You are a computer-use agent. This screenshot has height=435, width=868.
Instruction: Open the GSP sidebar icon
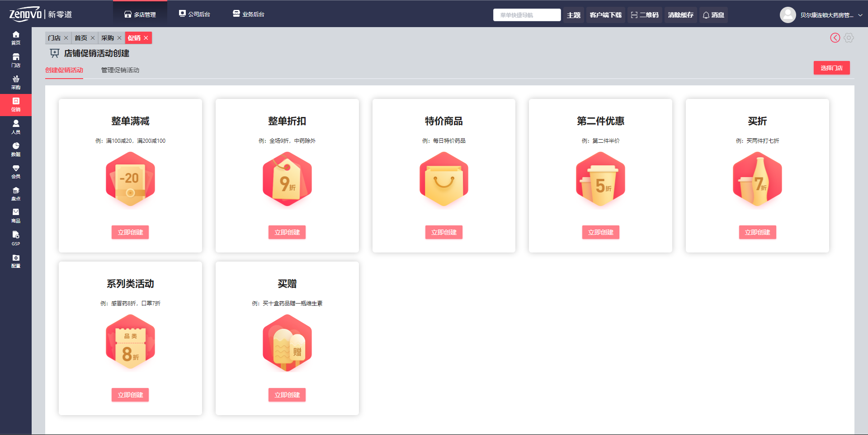[16, 238]
